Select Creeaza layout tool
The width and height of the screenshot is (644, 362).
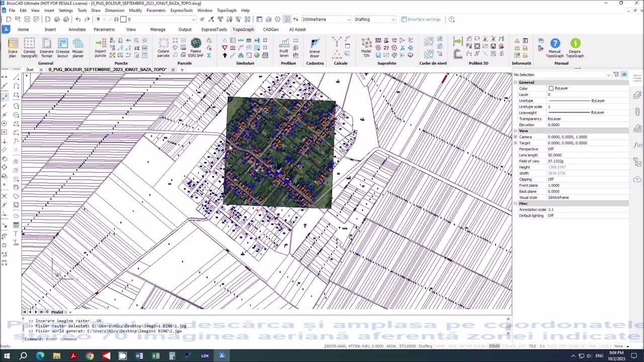click(x=62, y=48)
